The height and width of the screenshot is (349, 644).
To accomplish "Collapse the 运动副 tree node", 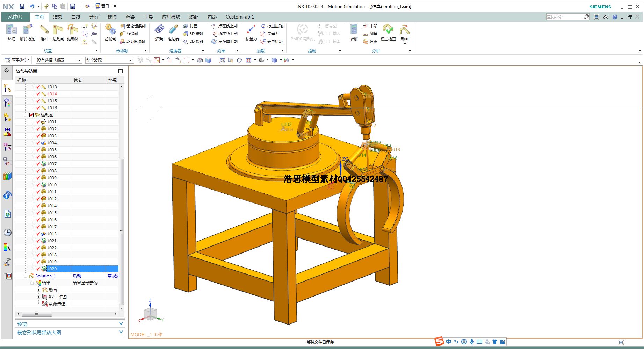I will [x=25, y=115].
